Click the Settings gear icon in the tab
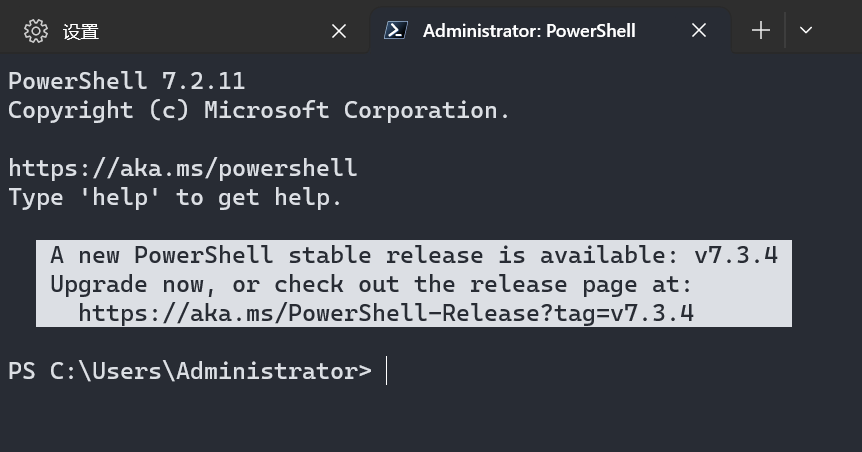862x452 pixels. [x=36, y=31]
